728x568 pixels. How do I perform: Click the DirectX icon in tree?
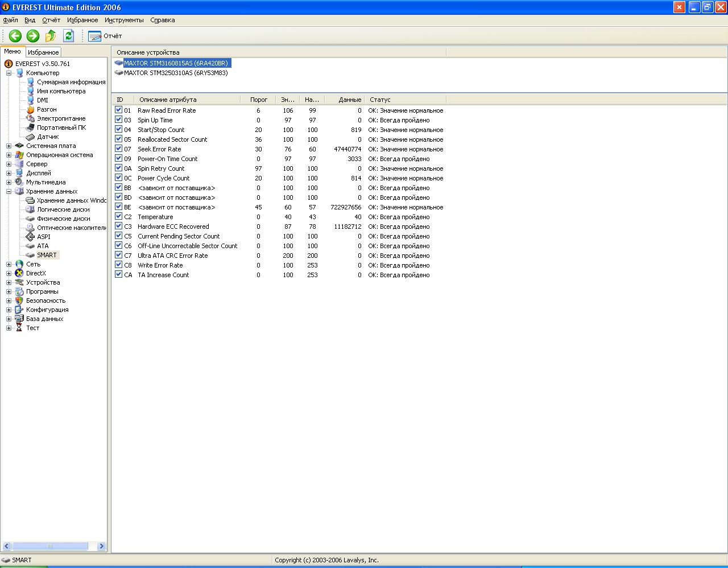(19, 273)
